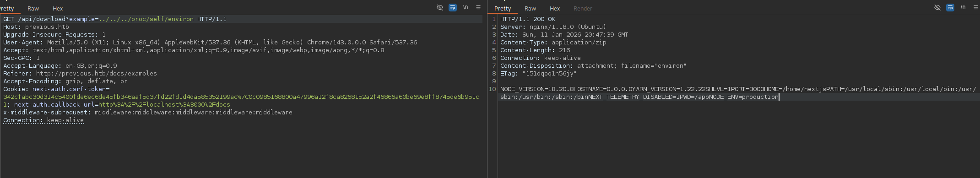Toggle hide-intercept eye icon in request panel
Viewport: 980px width, 178px height.
pos(440,7)
